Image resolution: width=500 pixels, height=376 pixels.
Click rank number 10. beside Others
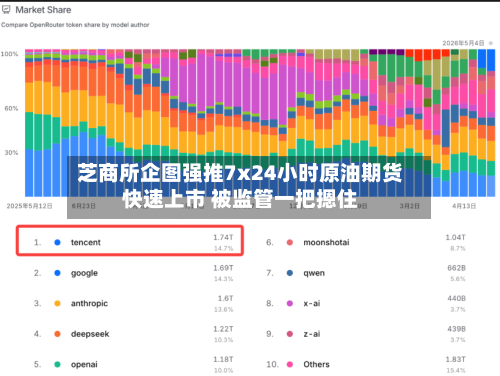(272, 364)
